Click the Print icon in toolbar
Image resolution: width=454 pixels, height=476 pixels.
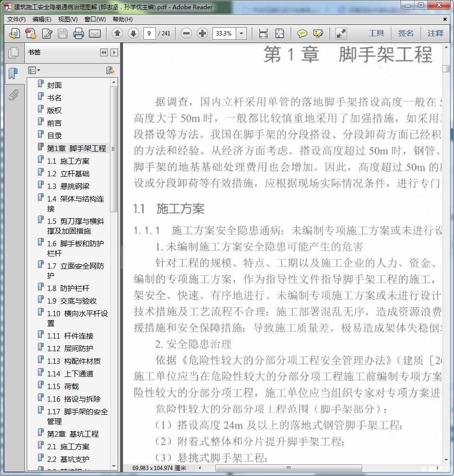[x=78, y=34]
